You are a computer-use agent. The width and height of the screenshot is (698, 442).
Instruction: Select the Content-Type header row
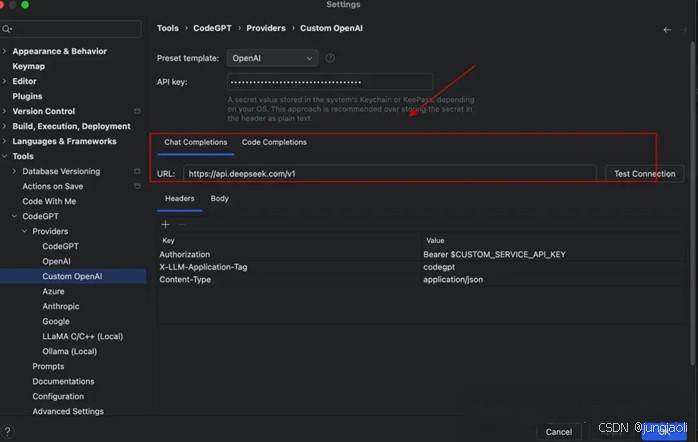[421, 280]
